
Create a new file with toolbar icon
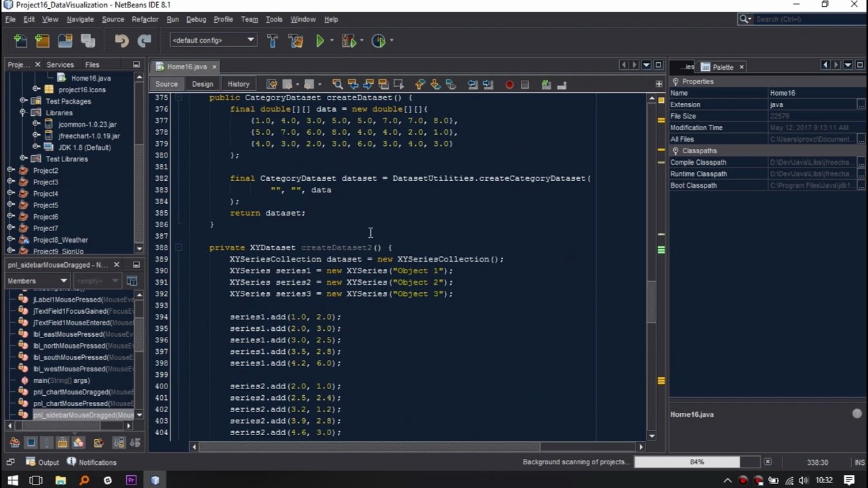click(x=20, y=41)
